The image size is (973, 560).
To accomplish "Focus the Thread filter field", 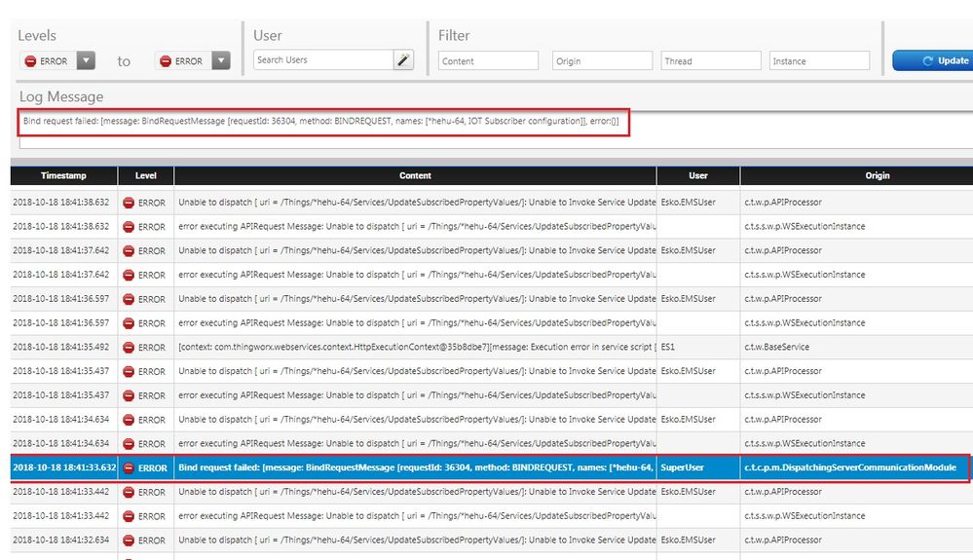I will [x=710, y=60].
